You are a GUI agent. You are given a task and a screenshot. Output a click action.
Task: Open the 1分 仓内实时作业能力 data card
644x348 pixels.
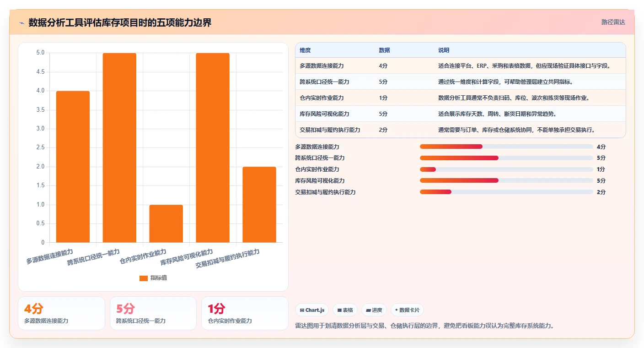(x=245, y=313)
